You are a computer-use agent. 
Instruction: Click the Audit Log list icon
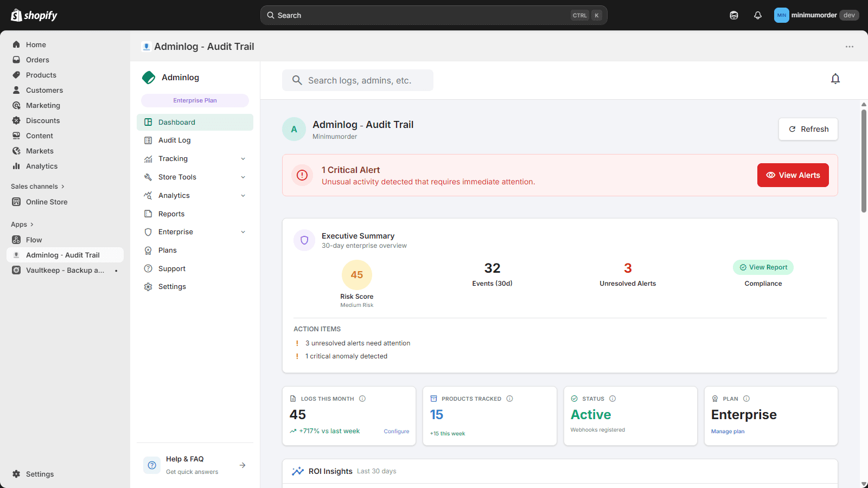148,140
